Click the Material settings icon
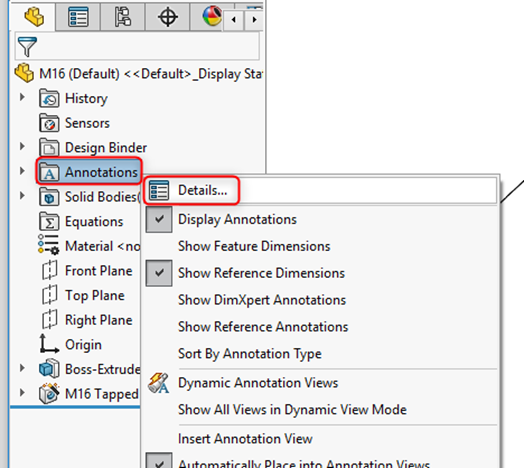 click(x=49, y=245)
